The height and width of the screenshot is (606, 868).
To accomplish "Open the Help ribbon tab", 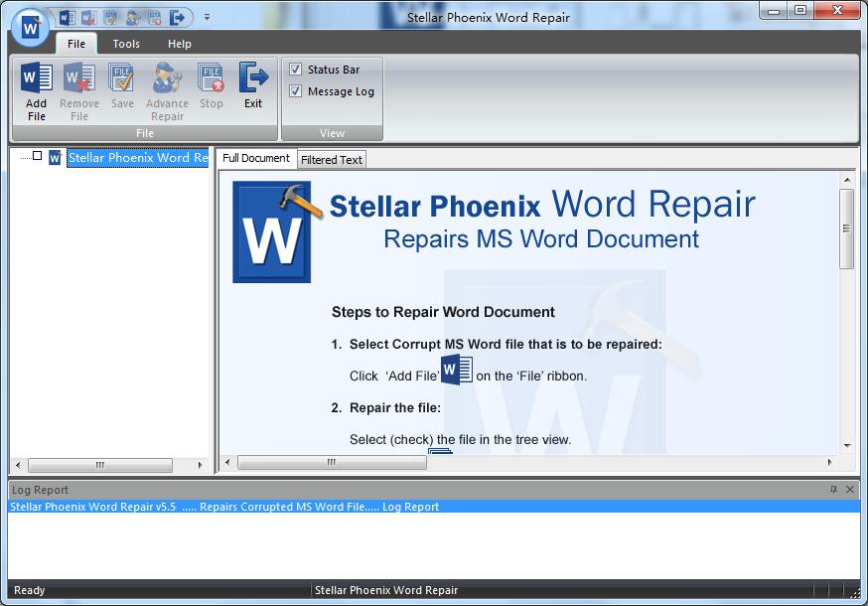I will coord(180,43).
